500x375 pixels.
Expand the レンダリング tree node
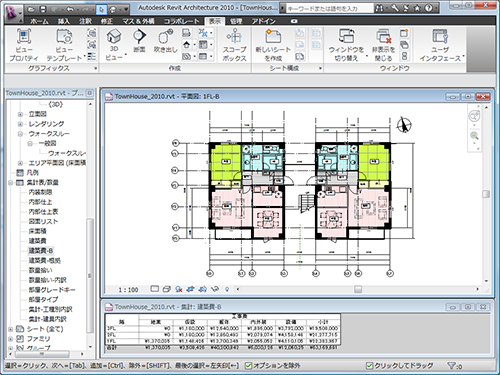tap(20, 124)
